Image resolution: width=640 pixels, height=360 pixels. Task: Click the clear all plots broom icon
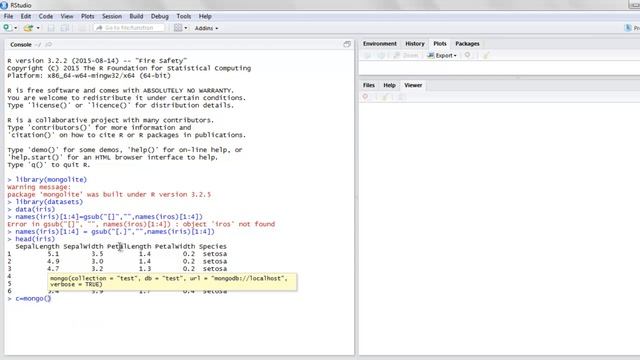click(486, 55)
